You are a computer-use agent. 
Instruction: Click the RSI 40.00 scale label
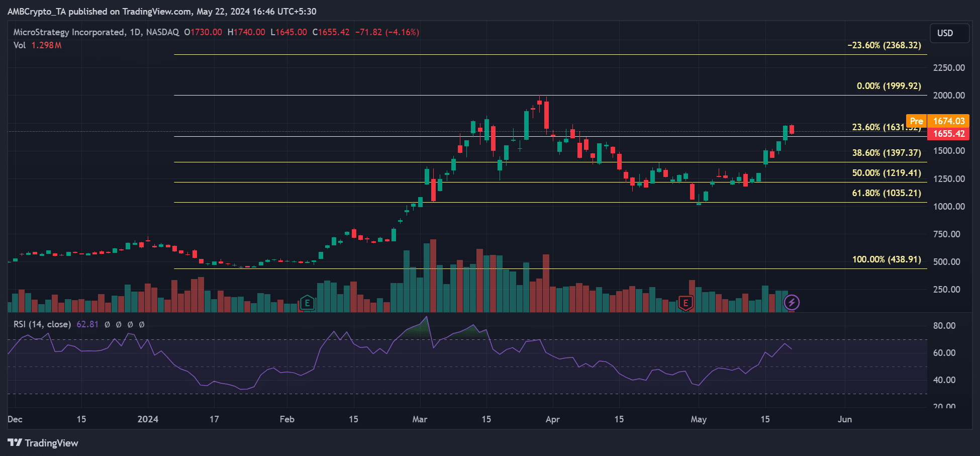[944, 380]
